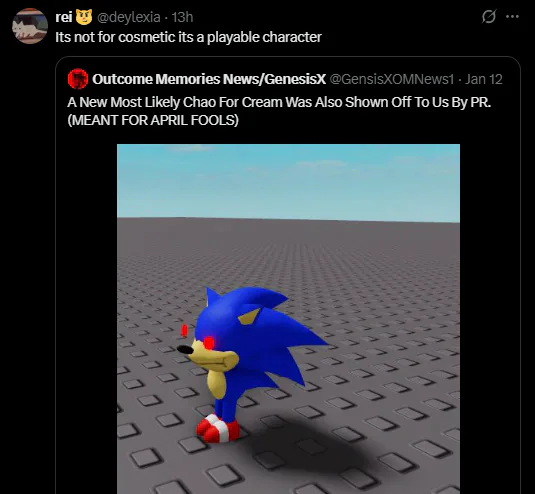535x494 pixels.
Task: Click the Grok slashed-circle icon
Action: (x=489, y=16)
